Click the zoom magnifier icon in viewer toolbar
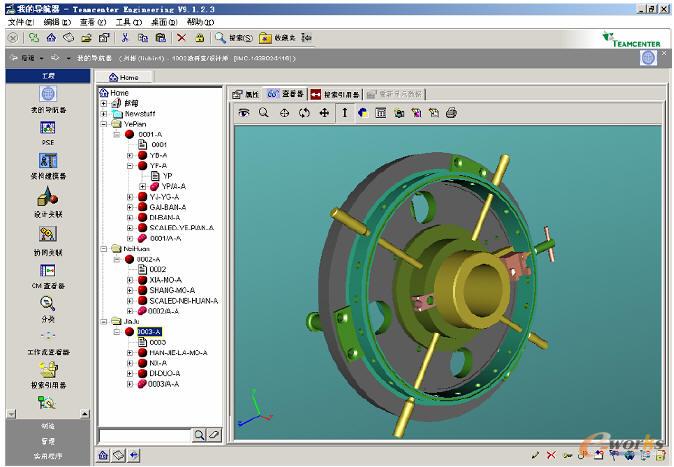The image size is (674, 467). point(264,114)
